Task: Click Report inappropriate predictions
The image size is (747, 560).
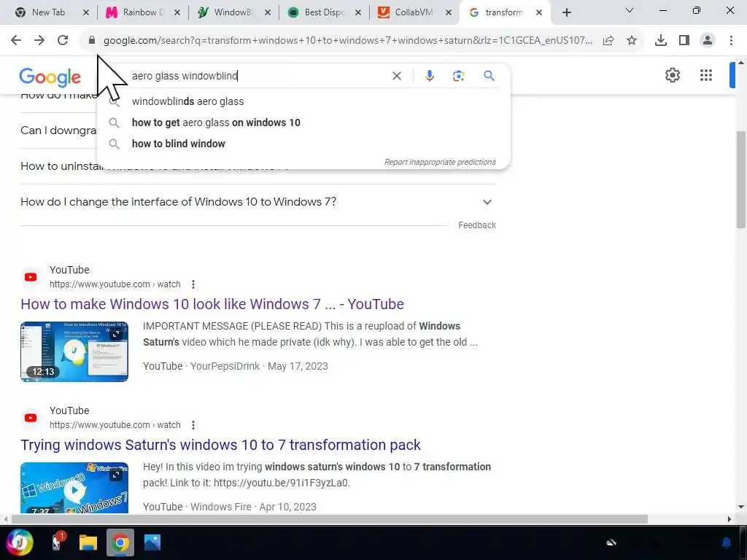Action: tap(440, 162)
